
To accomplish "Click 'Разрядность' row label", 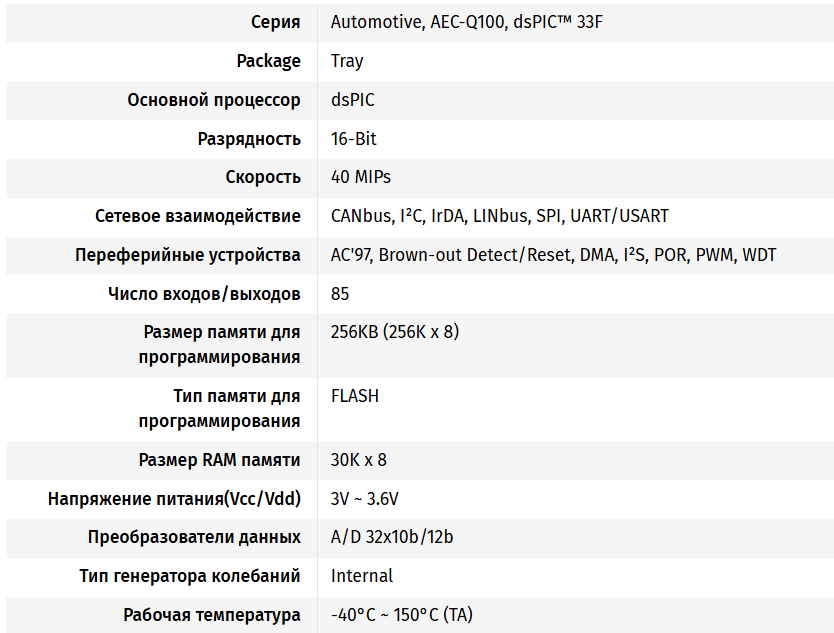I will click(x=249, y=139).
